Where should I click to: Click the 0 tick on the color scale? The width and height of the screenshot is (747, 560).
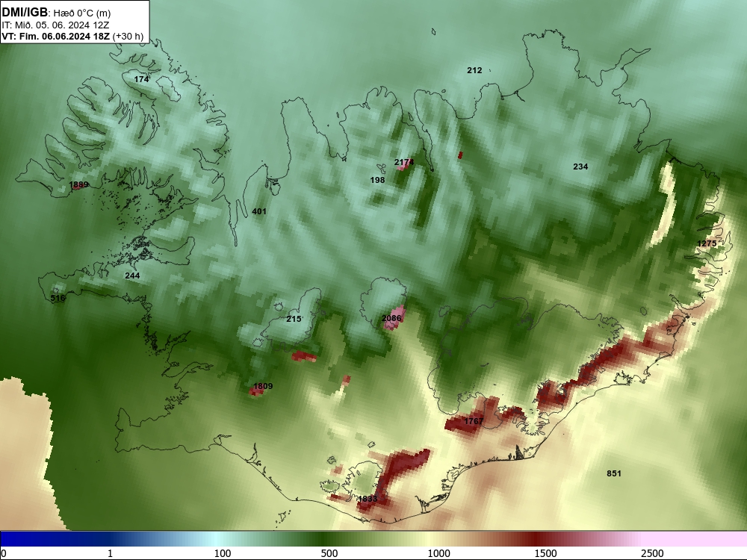4,553
